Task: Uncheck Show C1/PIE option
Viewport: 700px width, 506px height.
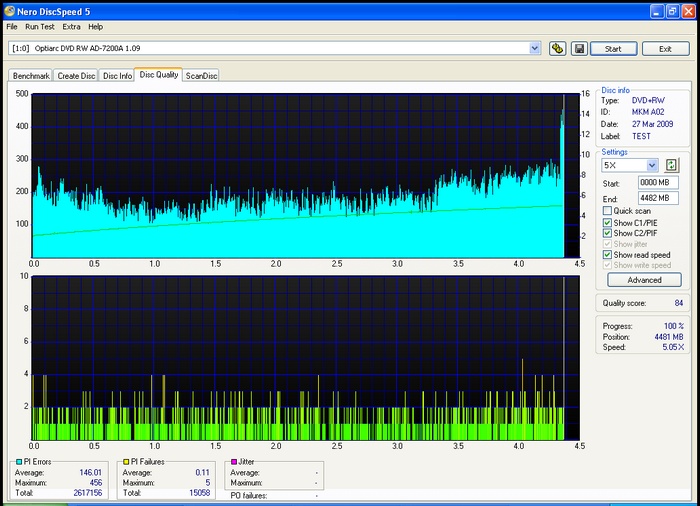Action: coord(607,222)
